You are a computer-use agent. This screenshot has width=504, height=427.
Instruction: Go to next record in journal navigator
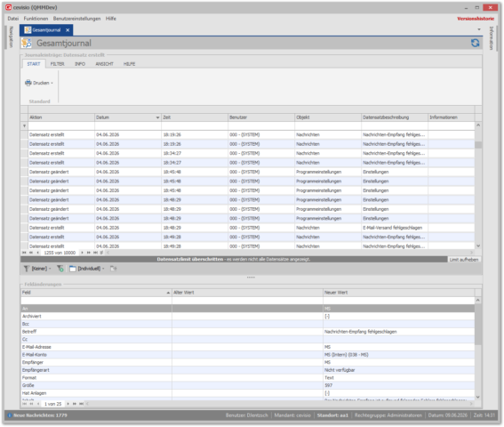click(x=83, y=253)
